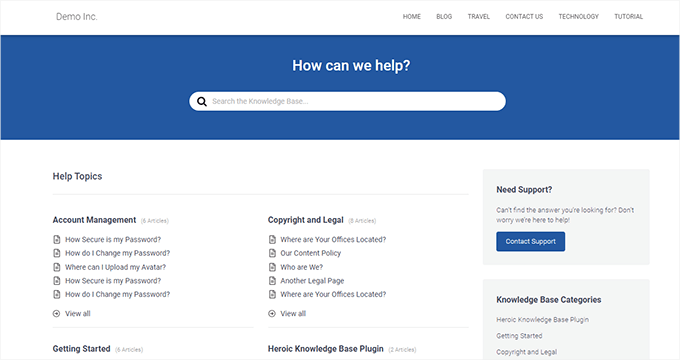Open the last 'How do I Change my Password?' article
Screen dimensions: 680x360
[118, 295]
